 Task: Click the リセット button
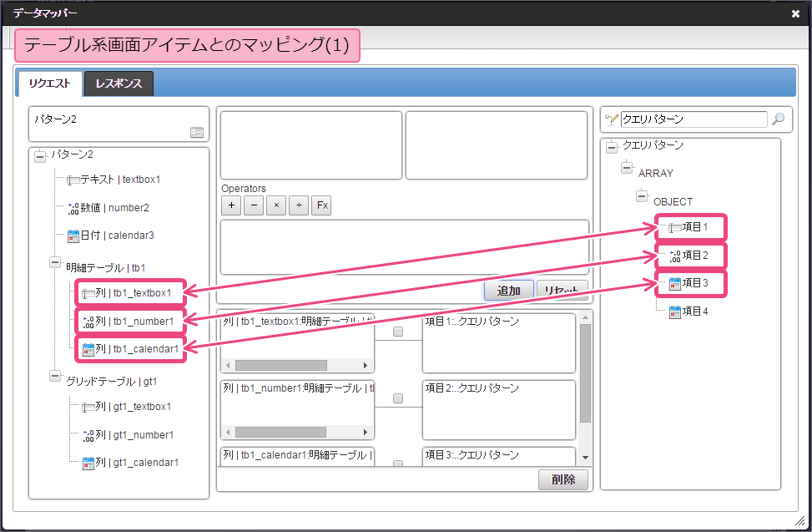[562, 291]
